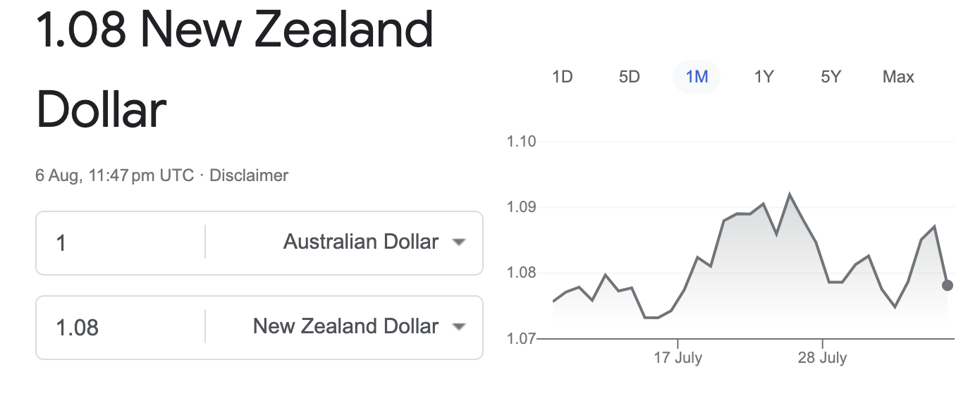Click the Australian Dollar amount field
This screenshot has width=980, height=396.
click(x=121, y=242)
